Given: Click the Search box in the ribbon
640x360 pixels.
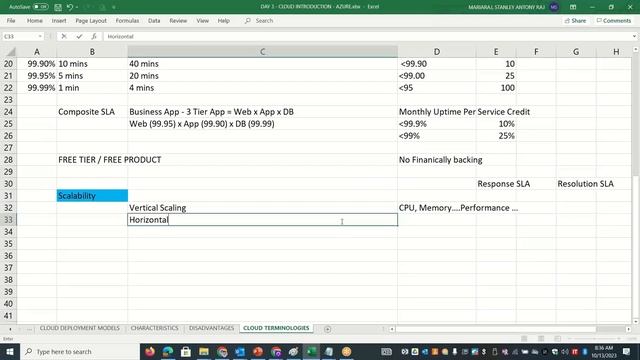Looking at the screenshot, I should click(x=259, y=20).
